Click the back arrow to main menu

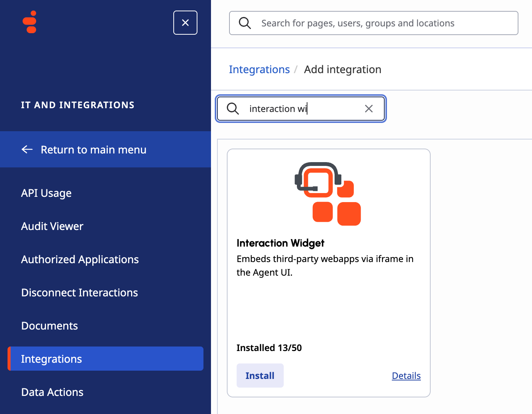coord(27,150)
